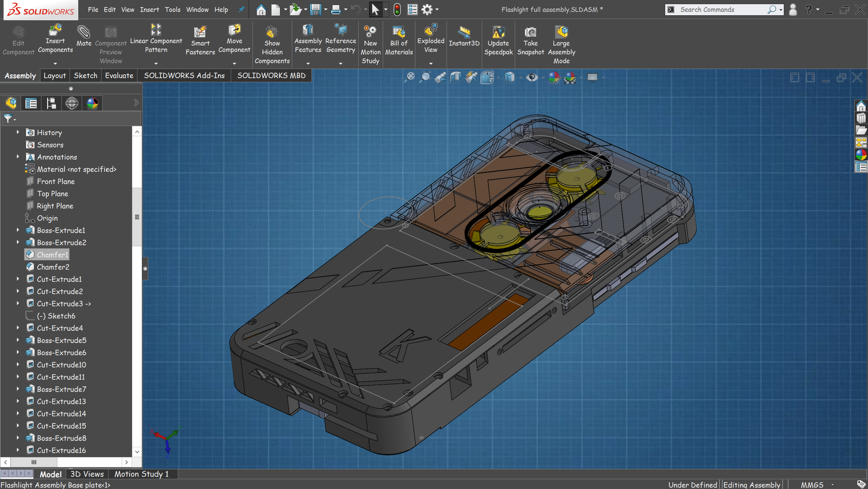Expand the Boss-Extrude1 feature
This screenshot has width=868, height=489.
click(18, 230)
